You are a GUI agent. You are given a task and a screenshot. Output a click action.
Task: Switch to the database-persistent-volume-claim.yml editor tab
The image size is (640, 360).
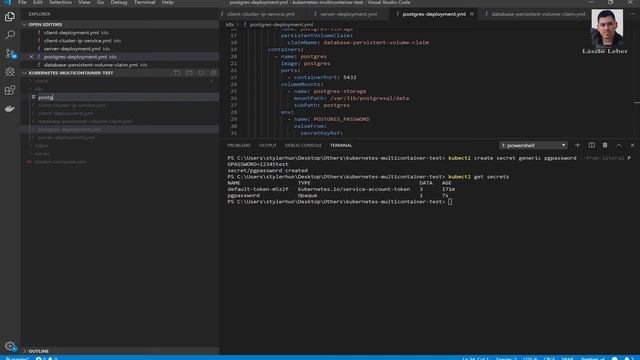click(x=538, y=14)
